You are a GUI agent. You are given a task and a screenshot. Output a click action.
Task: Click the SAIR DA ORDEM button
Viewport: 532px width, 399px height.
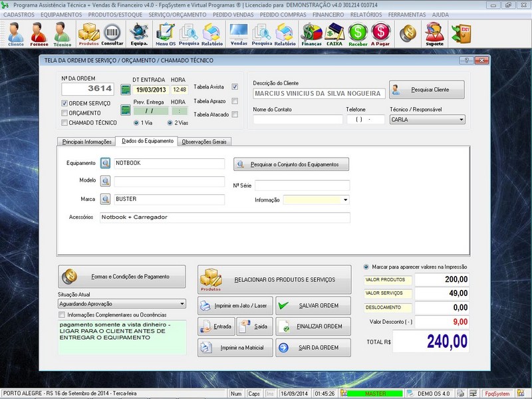coord(313,348)
